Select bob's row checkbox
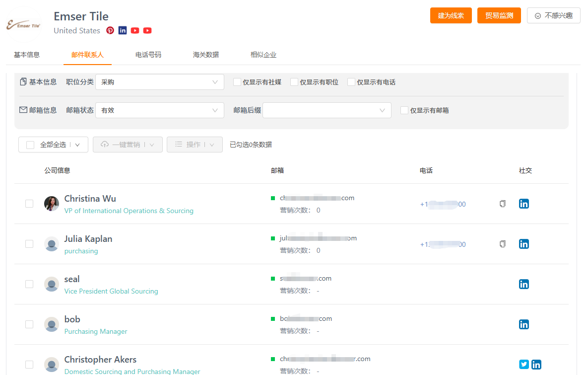Screen dimensions: 588x375 click(29, 324)
